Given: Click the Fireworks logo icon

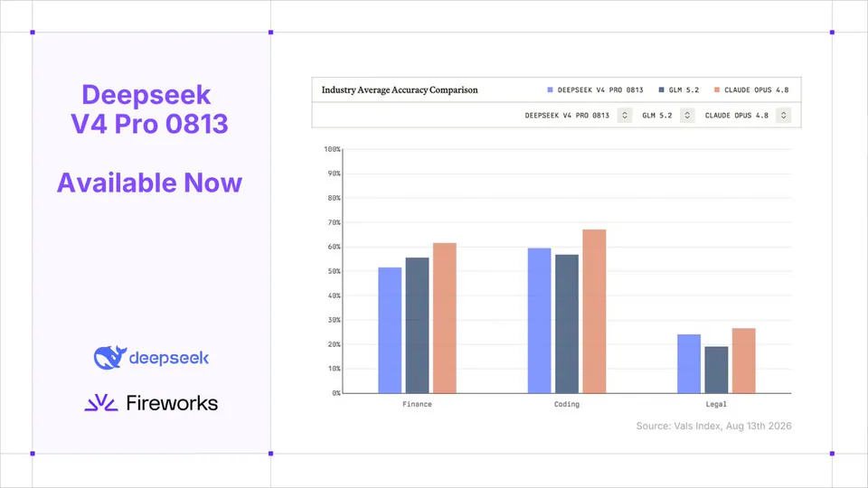Looking at the screenshot, I should pyautogui.click(x=100, y=403).
